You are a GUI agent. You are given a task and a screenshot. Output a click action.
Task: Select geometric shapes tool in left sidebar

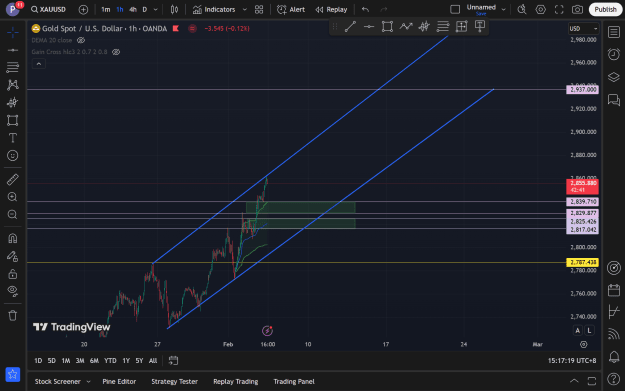point(12,120)
